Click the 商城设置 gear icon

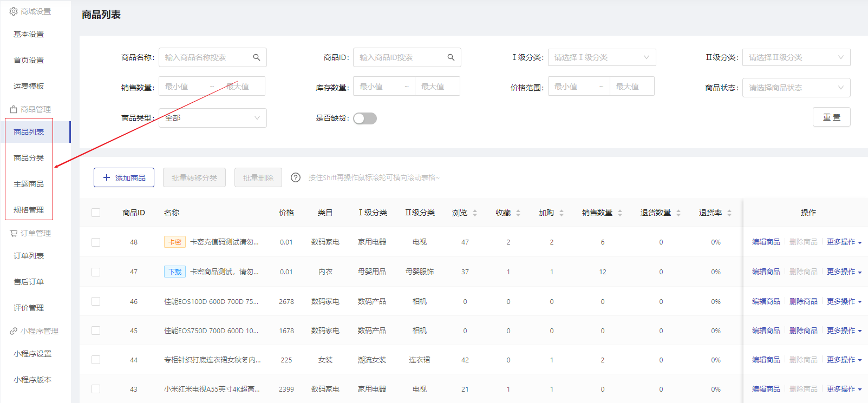[14, 11]
